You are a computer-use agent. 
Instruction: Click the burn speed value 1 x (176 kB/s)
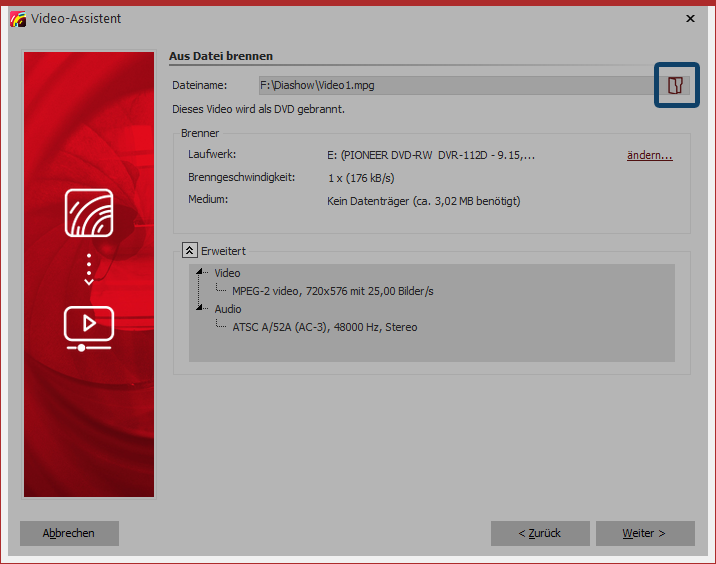(x=361, y=178)
